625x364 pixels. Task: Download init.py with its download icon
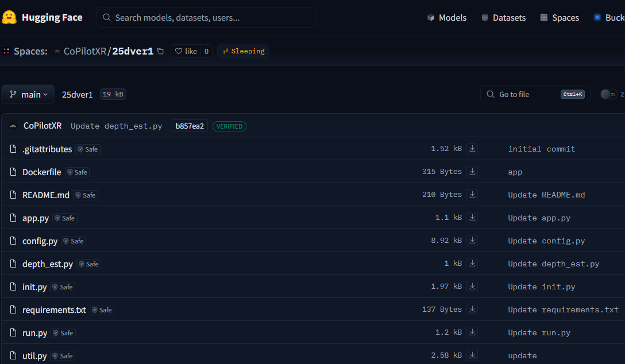click(472, 286)
